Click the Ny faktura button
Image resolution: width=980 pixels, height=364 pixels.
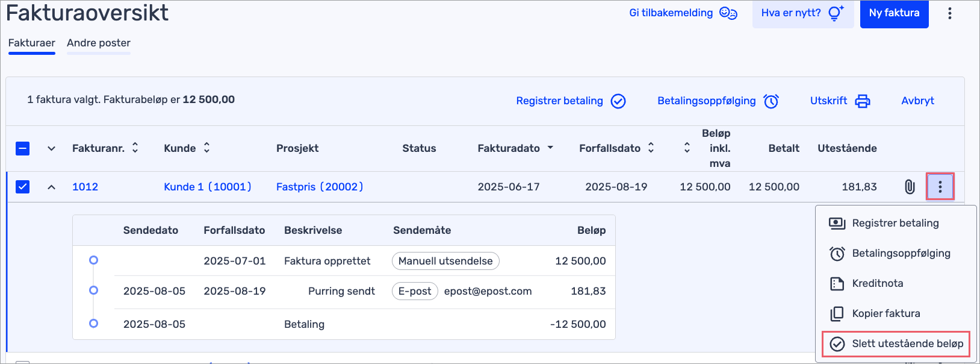pos(894,13)
